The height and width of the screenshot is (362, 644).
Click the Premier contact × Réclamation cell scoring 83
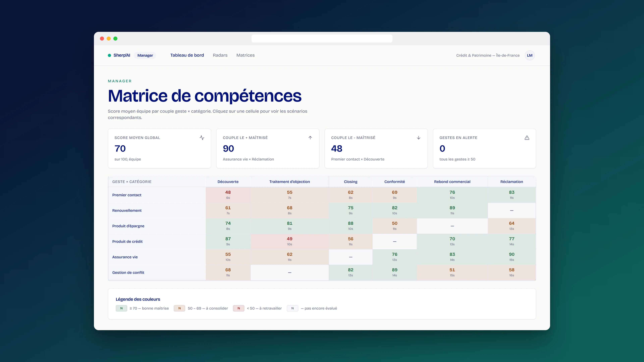click(512, 195)
